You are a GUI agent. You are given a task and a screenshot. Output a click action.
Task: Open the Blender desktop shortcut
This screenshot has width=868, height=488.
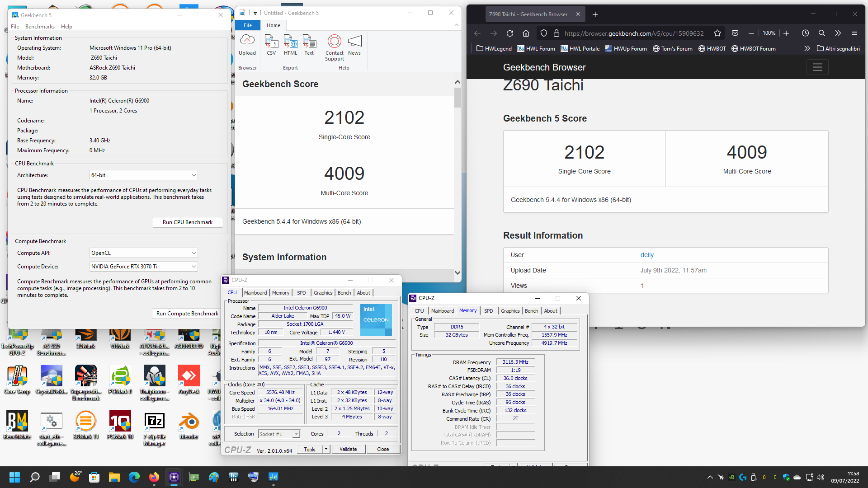coord(189,425)
